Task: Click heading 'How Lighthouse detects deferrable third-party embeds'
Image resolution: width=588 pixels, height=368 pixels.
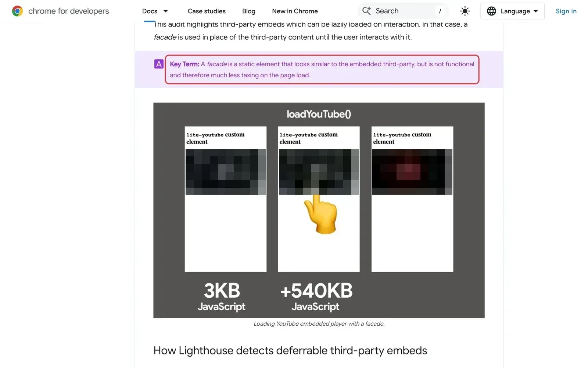Action: [290, 350]
